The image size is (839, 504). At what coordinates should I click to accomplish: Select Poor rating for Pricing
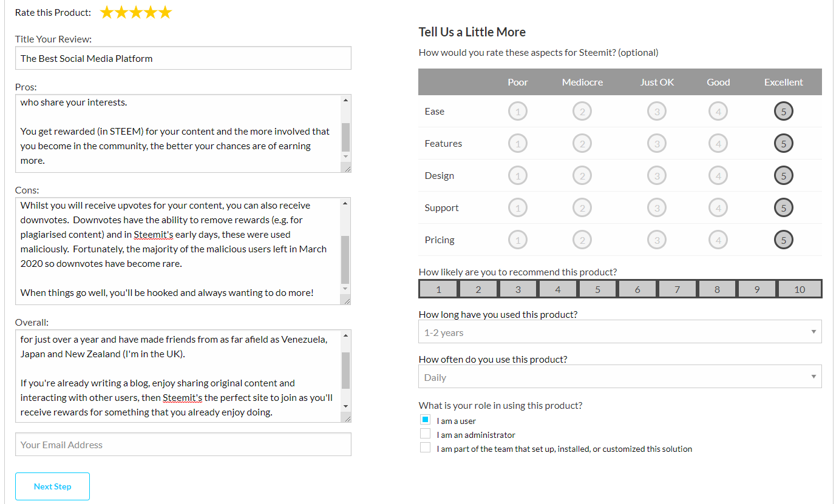(518, 240)
